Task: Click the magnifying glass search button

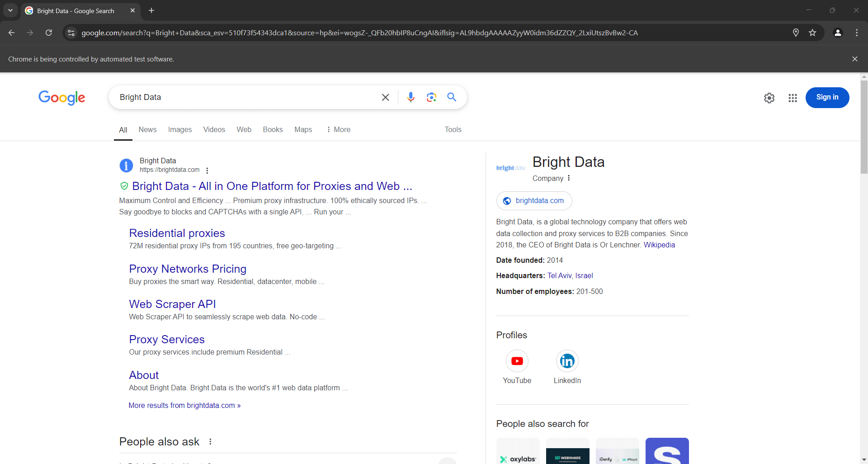Action: tap(452, 97)
